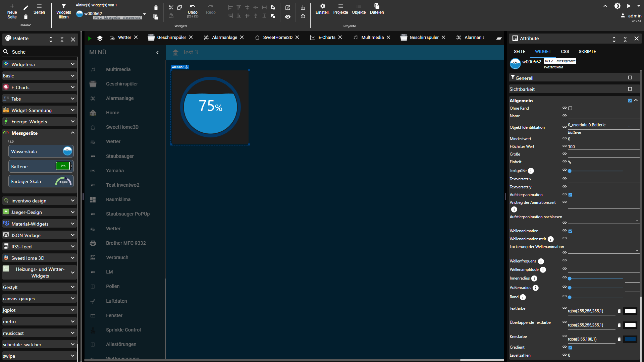The width and height of the screenshot is (644, 362).
Task: Click the Neue Seite plus icon
Action: click(x=12, y=6)
